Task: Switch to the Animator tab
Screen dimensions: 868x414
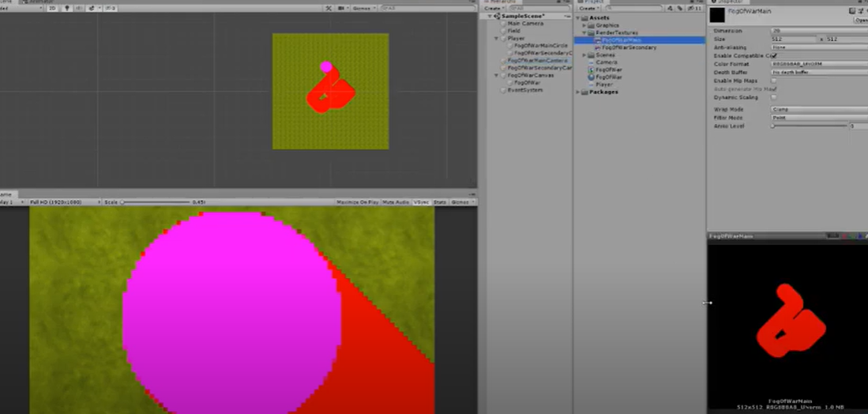Action: point(39,2)
